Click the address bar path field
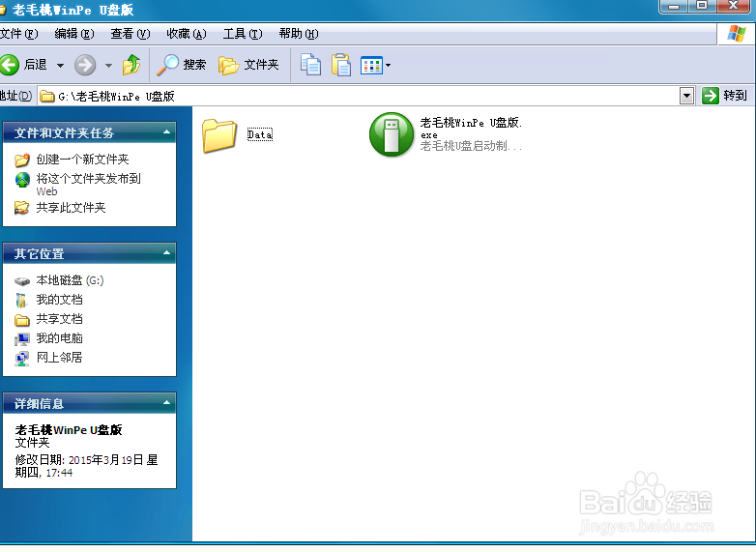The height and width of the screenshot is (552, 756). coord(359,96)
